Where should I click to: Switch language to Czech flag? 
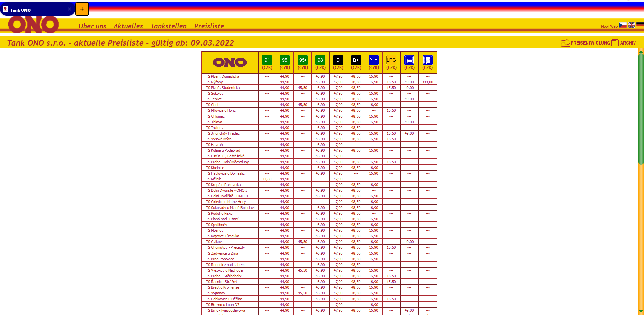[623, 25]
